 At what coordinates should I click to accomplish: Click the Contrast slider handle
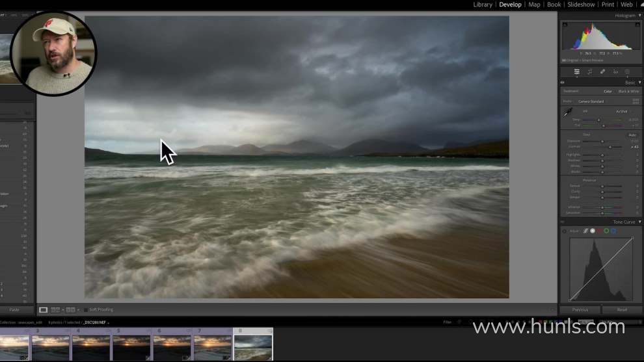[610, 147]
